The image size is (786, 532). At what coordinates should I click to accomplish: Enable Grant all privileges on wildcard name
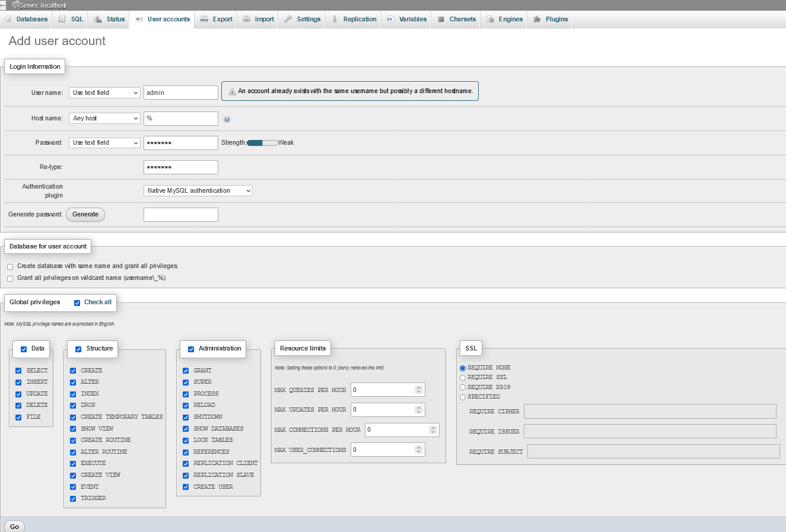pos(10,279)
